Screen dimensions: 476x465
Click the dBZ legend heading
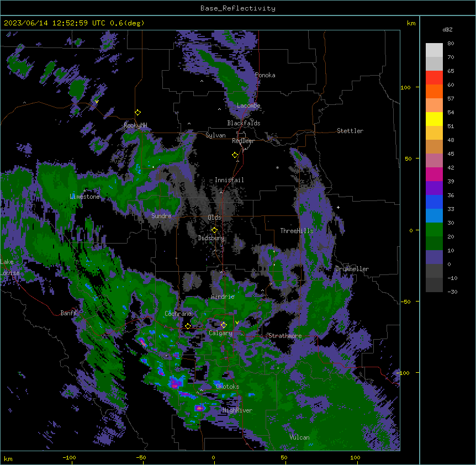click(x=447, y=29)
